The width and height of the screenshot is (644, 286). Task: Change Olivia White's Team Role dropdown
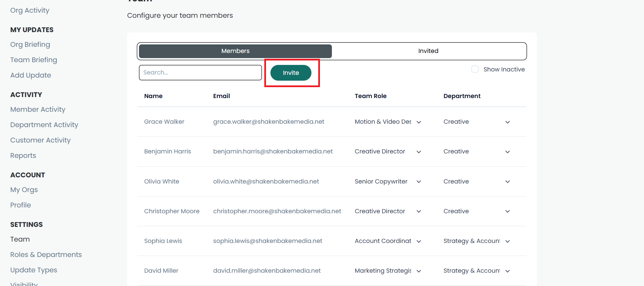[388, 181]
